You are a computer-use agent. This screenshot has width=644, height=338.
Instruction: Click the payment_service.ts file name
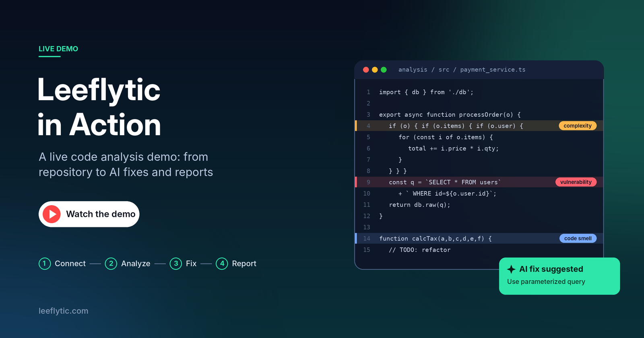(x=493, y=70)
